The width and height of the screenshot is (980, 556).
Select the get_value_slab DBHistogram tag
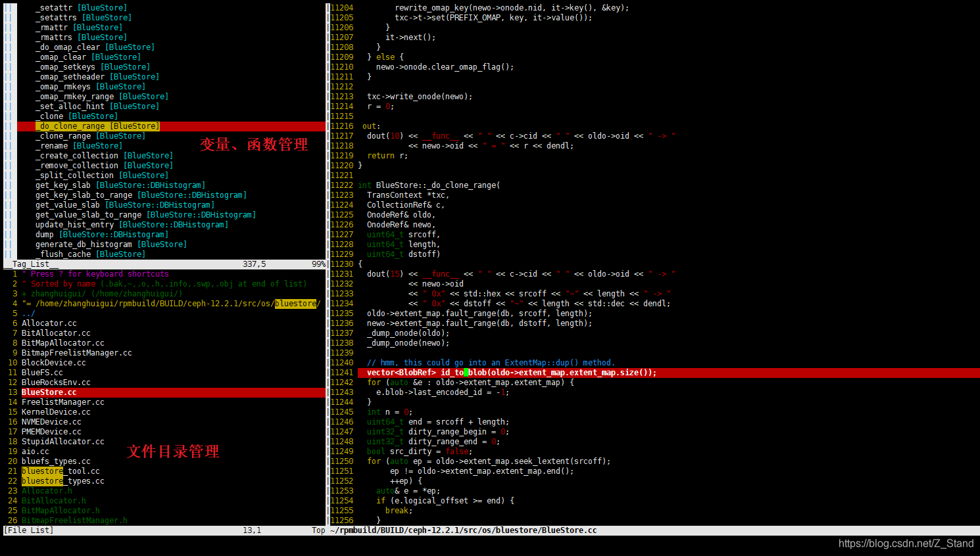coord(125,205)
